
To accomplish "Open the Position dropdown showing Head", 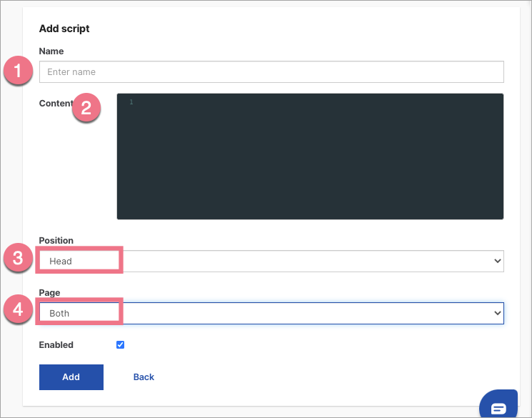I will [271, 262].
